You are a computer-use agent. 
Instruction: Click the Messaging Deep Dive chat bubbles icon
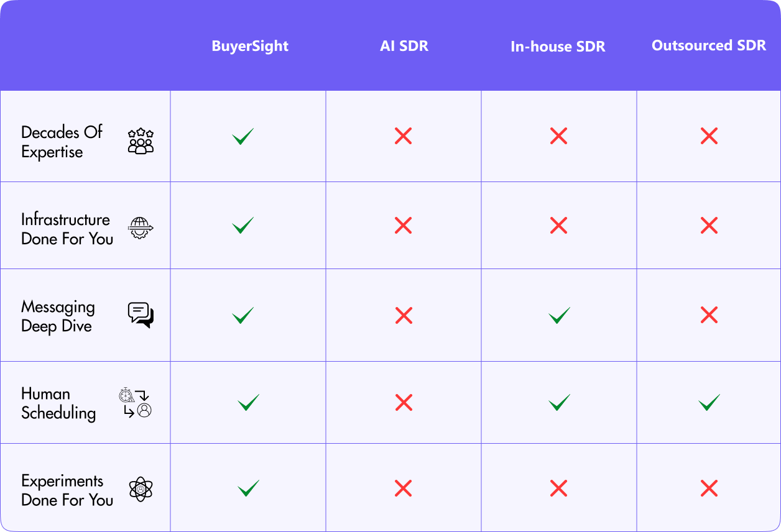coord(141,315)
